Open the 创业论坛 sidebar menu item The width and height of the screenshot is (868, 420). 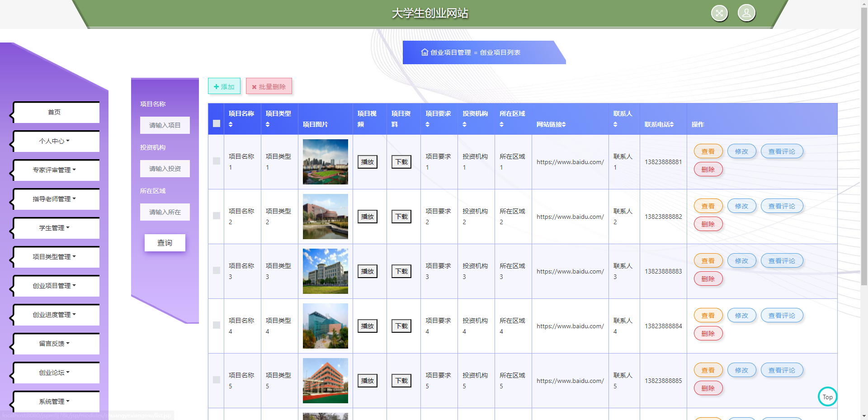tap(55, 373)
